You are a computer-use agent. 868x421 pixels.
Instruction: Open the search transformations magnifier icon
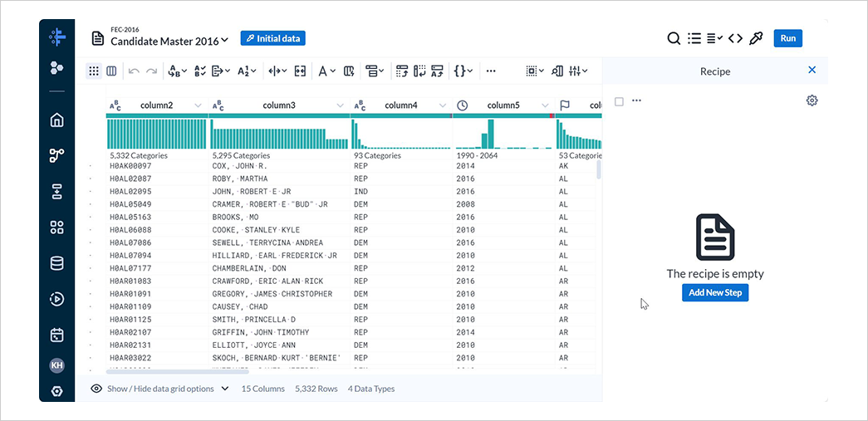(x=674, y=39)
